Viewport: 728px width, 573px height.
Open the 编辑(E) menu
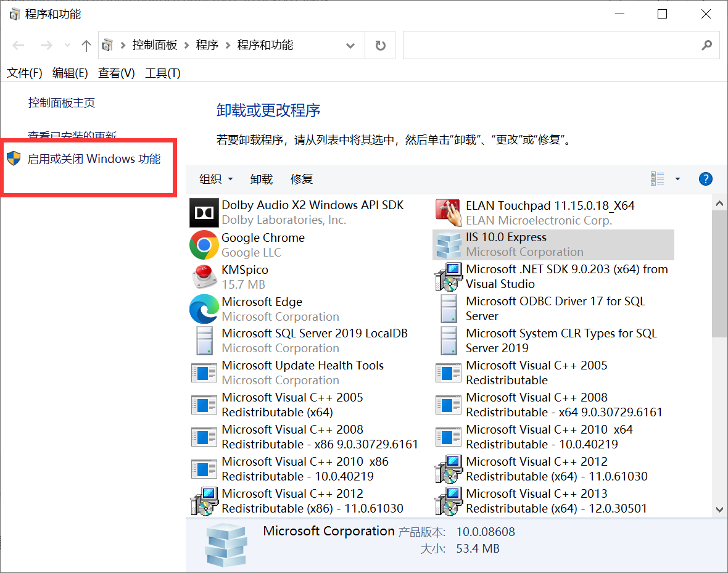[70, 73]
